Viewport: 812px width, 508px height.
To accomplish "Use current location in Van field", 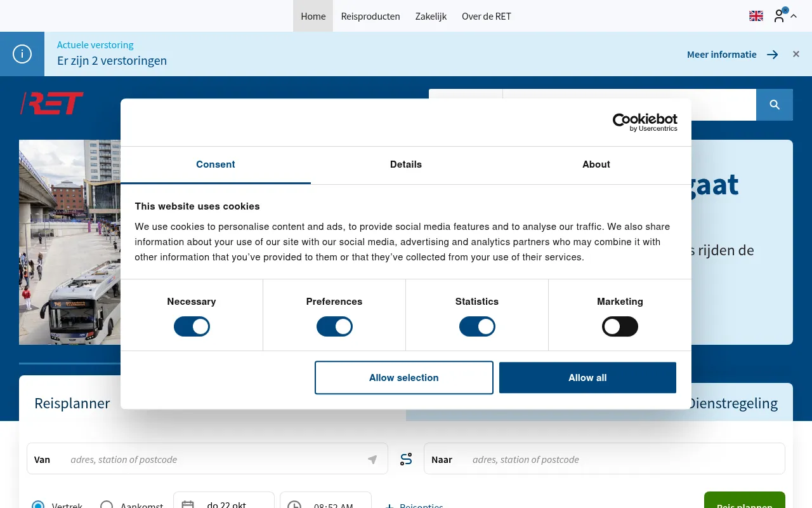I will click(x=372, y=459).
